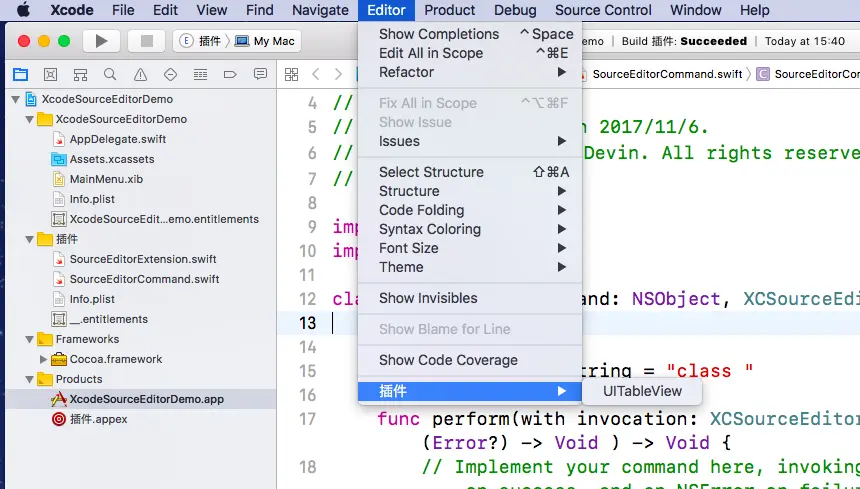Choose My Mac run destination

click(x=265, y=41)
